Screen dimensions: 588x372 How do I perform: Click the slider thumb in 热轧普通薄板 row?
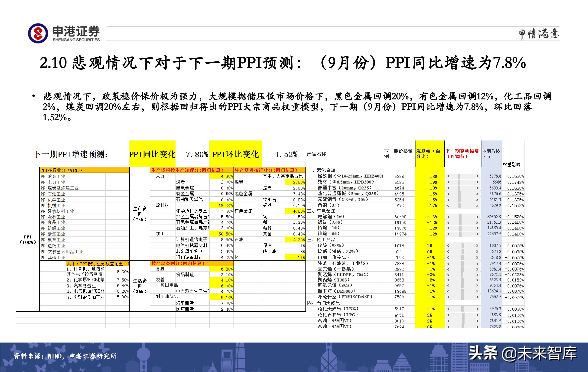(x=459, y=194)
